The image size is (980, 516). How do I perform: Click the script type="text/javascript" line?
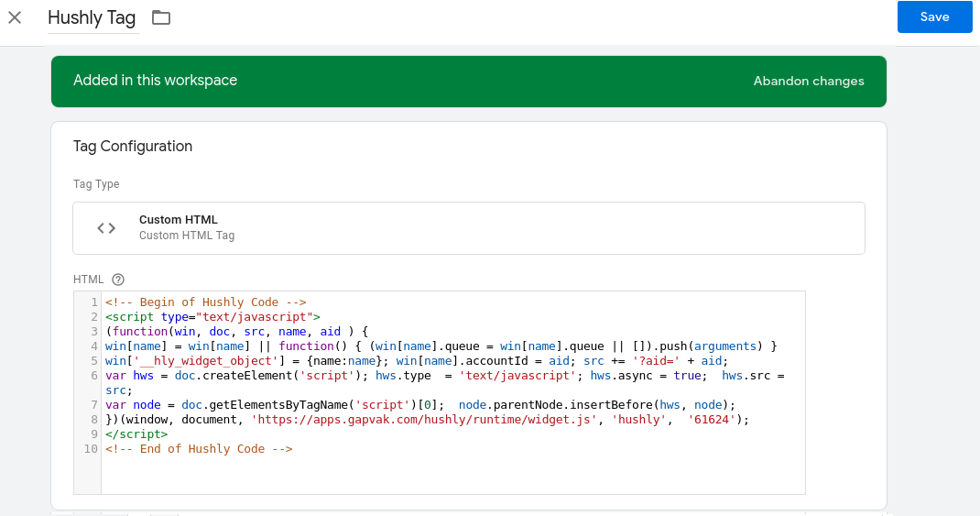212,316
